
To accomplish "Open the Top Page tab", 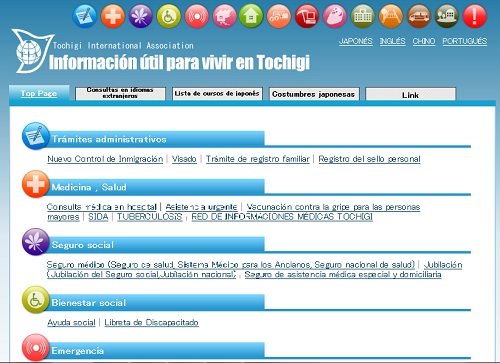I will click(39, 93).
